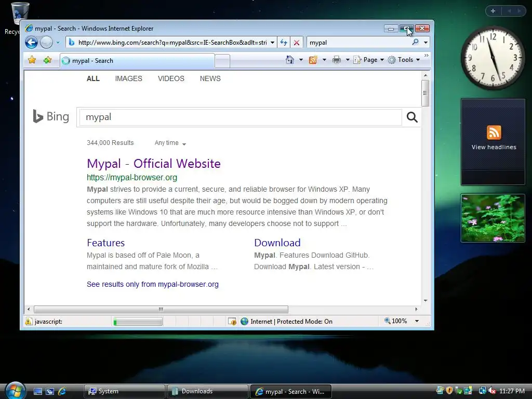Click the scroll right arrow on horizontal scrollbar
532x399 pixels.
416,309
